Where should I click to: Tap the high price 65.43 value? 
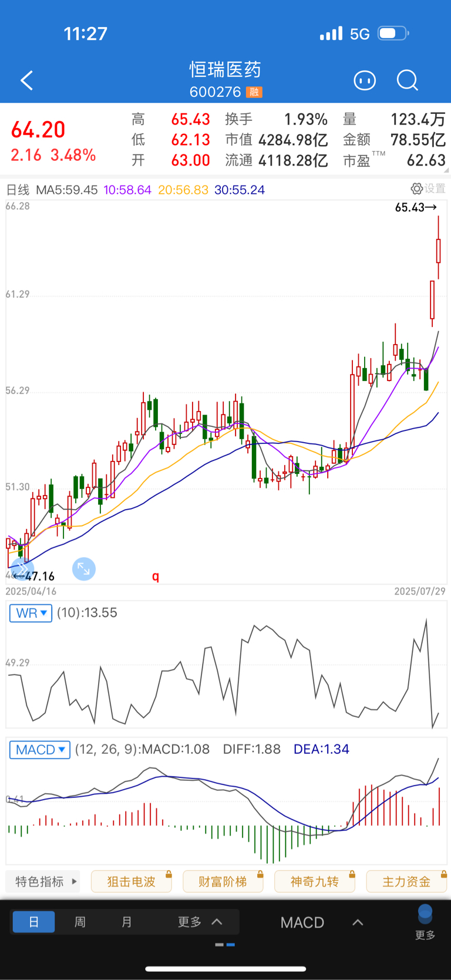[191, 119]
